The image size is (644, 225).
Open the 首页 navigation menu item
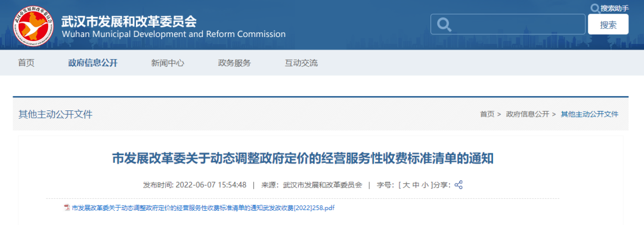tap(26, 63)
